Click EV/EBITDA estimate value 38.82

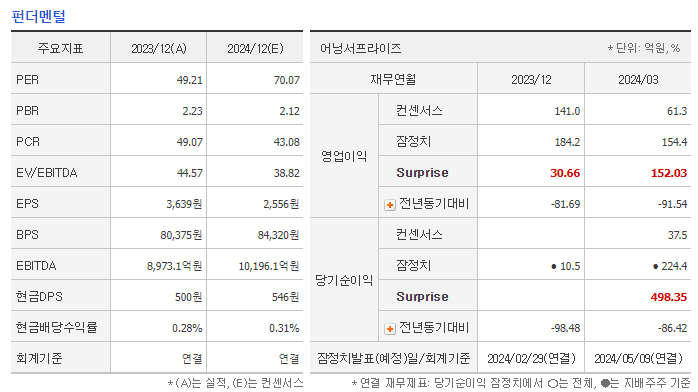click(286, 173)
